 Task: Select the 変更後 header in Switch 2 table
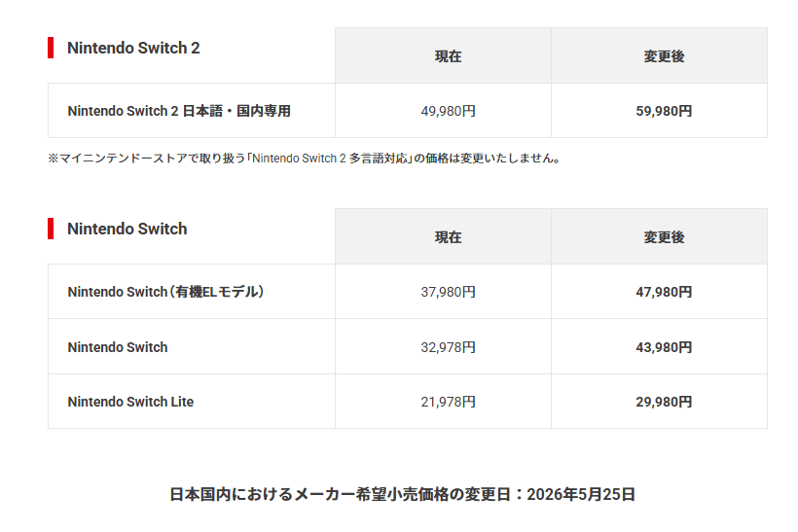click(x=664, y=56)
